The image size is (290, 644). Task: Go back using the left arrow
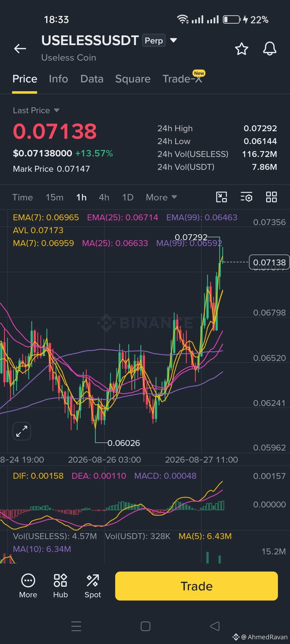click(x=20, y=49)
